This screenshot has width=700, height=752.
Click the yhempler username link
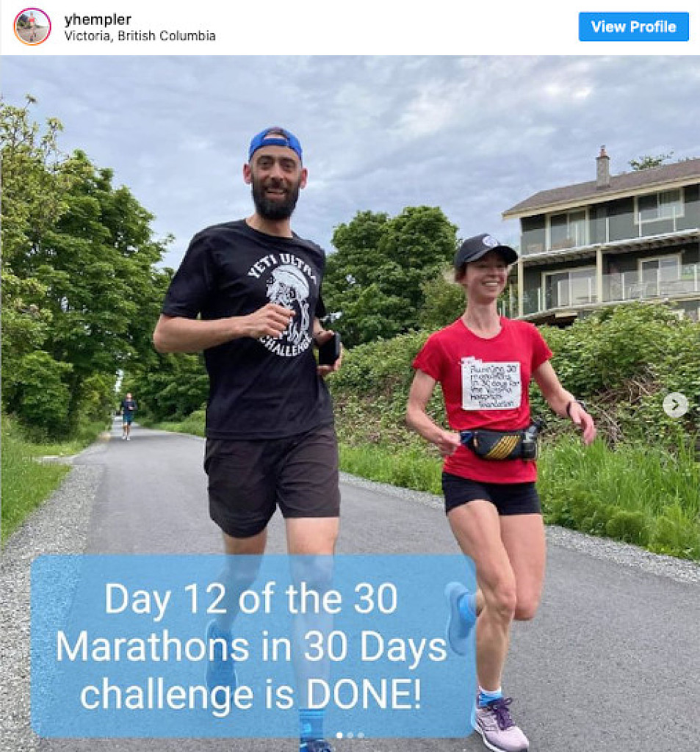coord(98,19)
